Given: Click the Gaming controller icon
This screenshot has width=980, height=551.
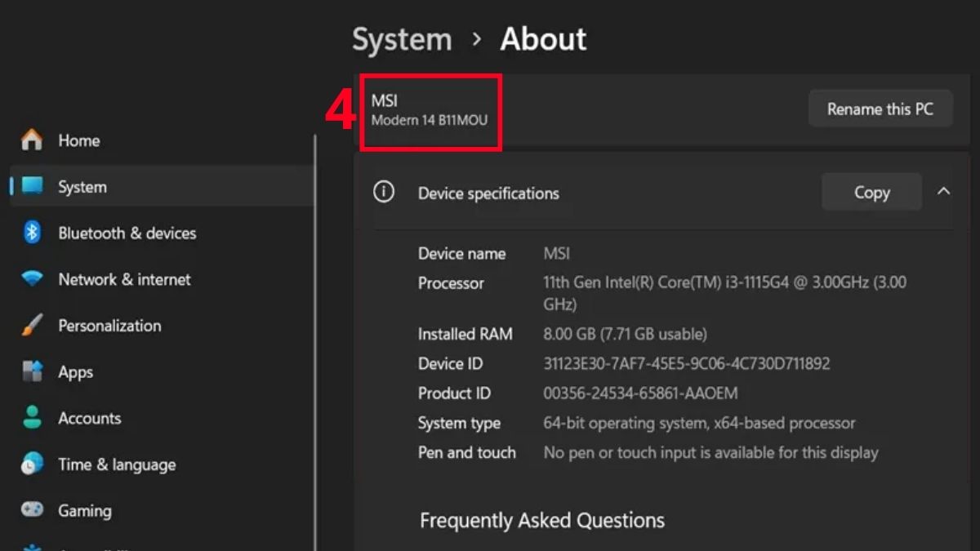Looking at the screenshot, I should click(32, 510).
